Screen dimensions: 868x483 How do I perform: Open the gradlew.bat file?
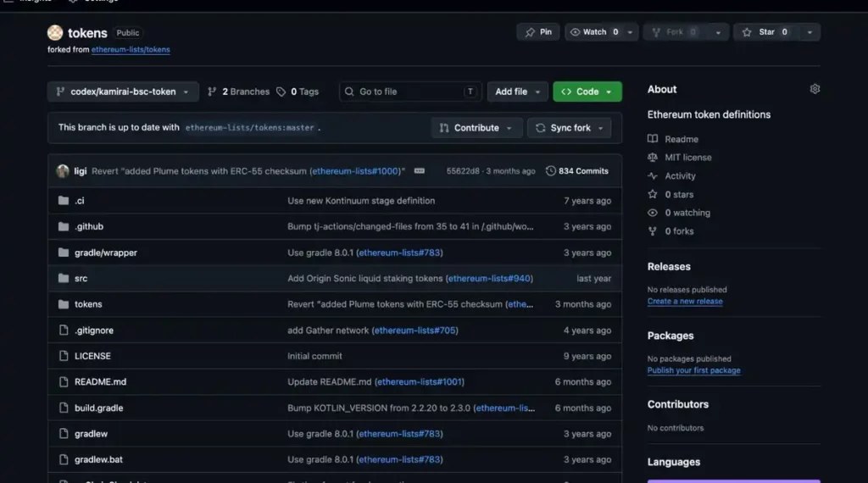[x=98, y=459]
